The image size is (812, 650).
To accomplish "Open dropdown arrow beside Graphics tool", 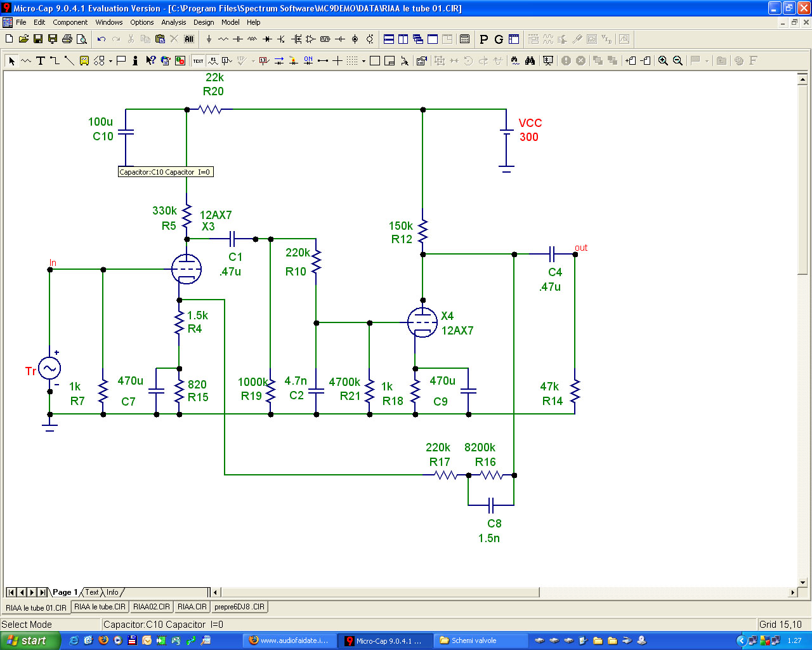I will 110,61.
